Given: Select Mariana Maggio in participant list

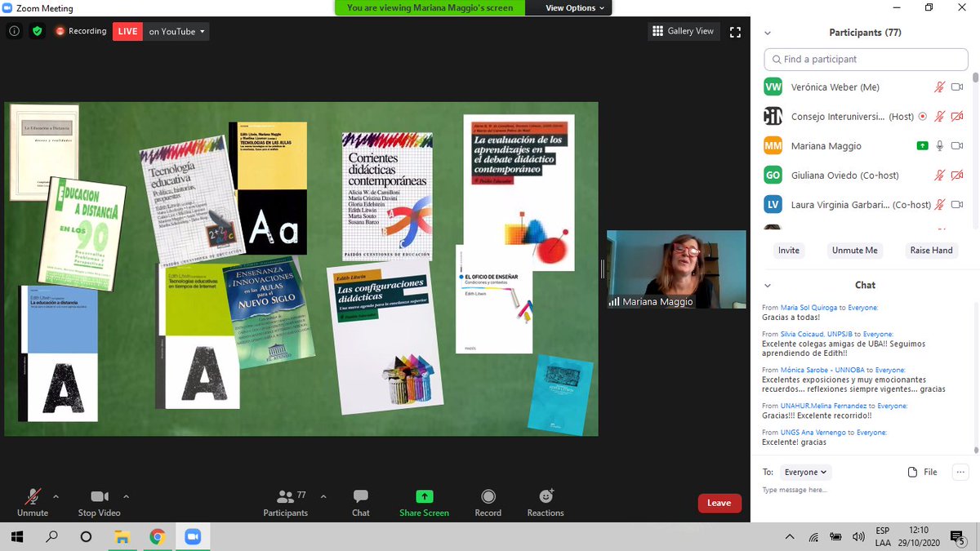Looking at the screenshot, I should click(x=866, y=146).
